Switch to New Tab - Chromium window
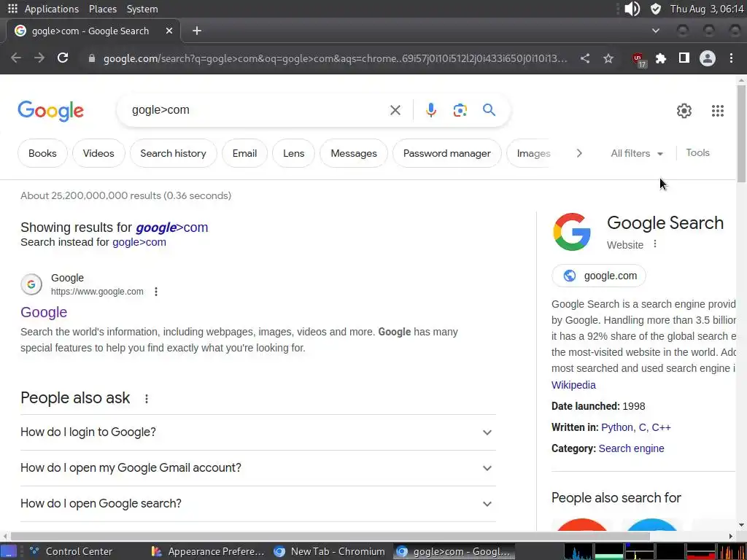The height and width of the screenshot is (560, 747). tap(330, 551)
